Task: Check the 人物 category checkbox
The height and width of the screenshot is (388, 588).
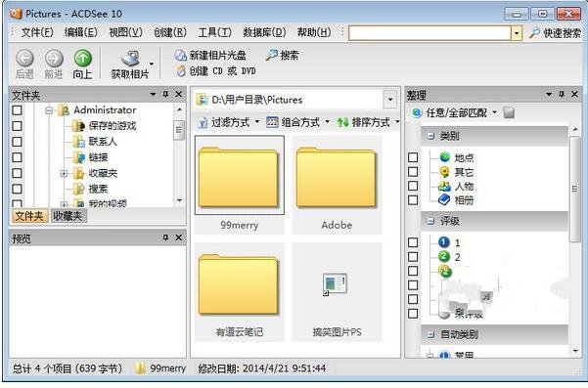Action: 413,186
